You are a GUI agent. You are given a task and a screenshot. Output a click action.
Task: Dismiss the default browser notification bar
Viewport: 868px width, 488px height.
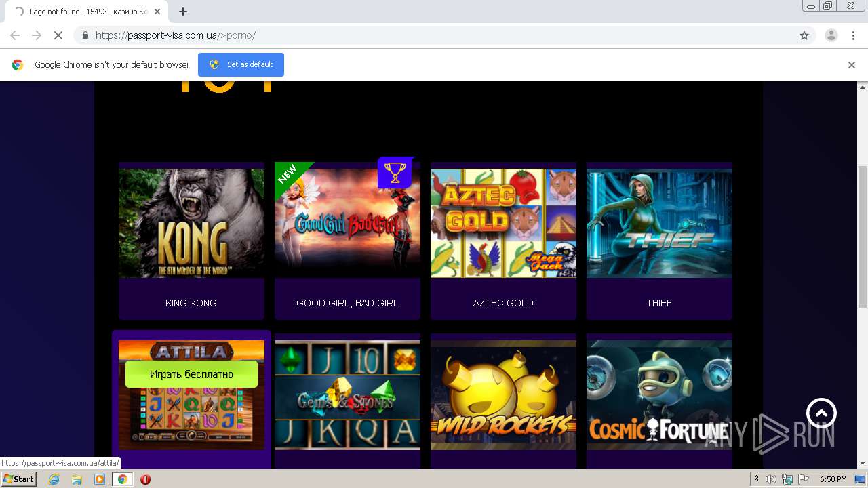tap(852, 65)
